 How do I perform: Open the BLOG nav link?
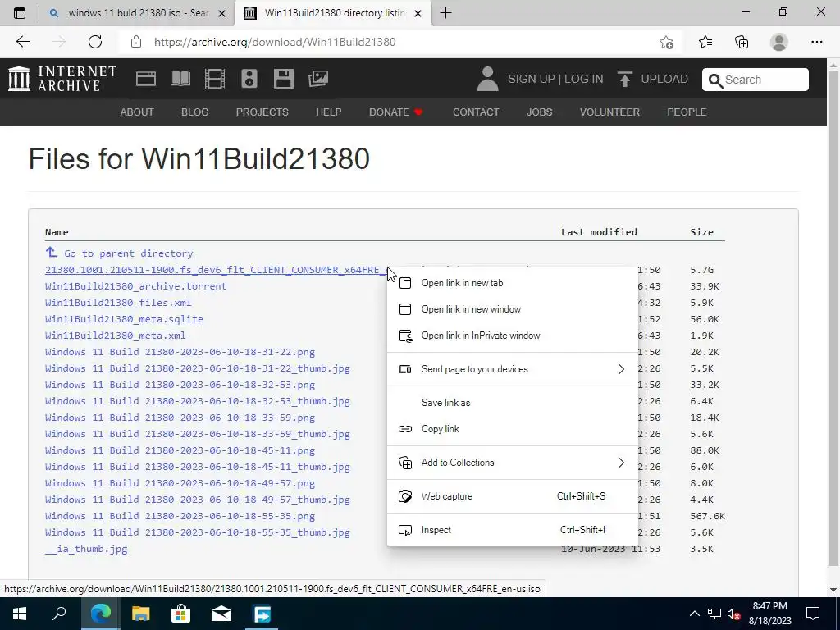tap(194, 112)
